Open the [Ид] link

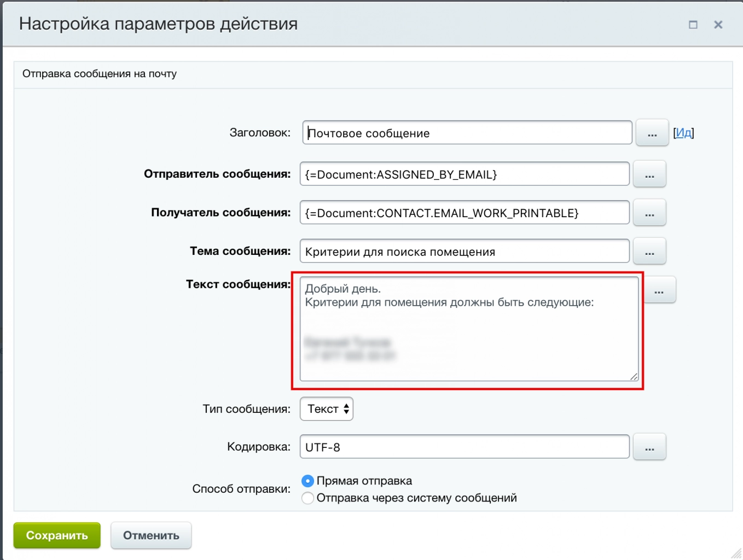683,132
